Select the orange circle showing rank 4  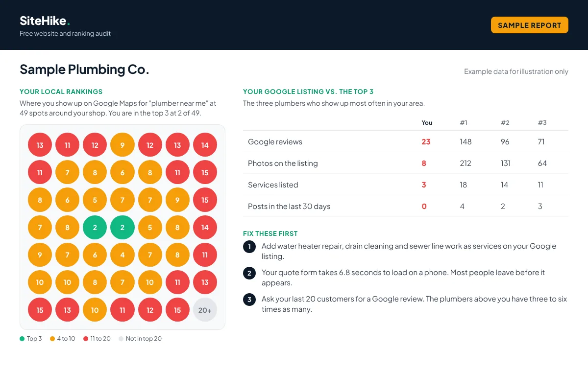(122, 255)
